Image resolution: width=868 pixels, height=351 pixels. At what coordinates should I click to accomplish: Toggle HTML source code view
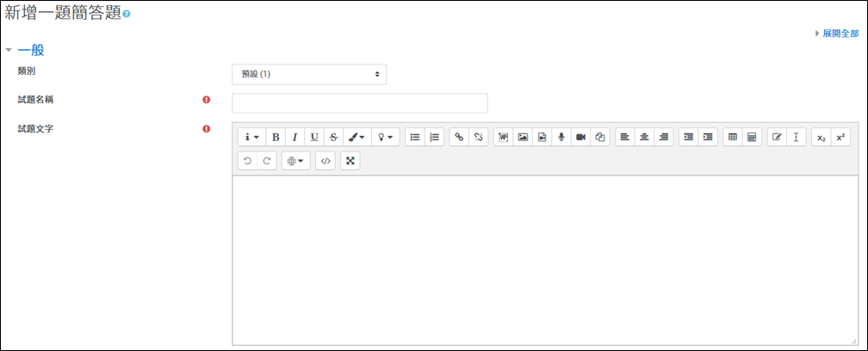pos(325,161)
